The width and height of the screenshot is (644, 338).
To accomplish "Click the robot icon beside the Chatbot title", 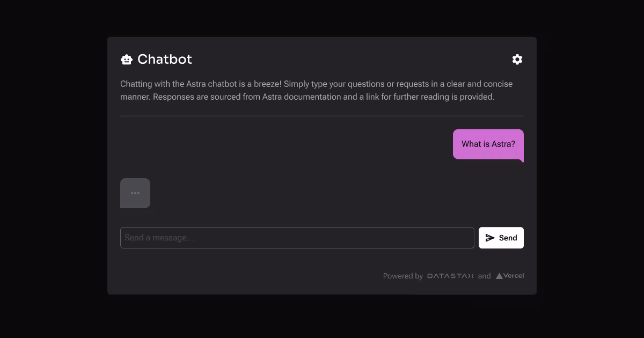I will coord(127,59).
